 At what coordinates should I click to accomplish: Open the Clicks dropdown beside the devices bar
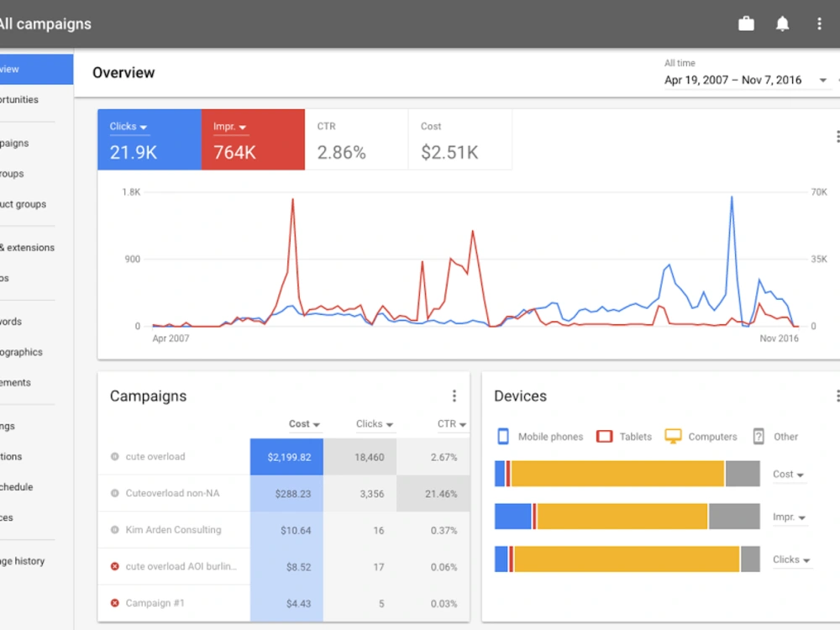[791, 559]
